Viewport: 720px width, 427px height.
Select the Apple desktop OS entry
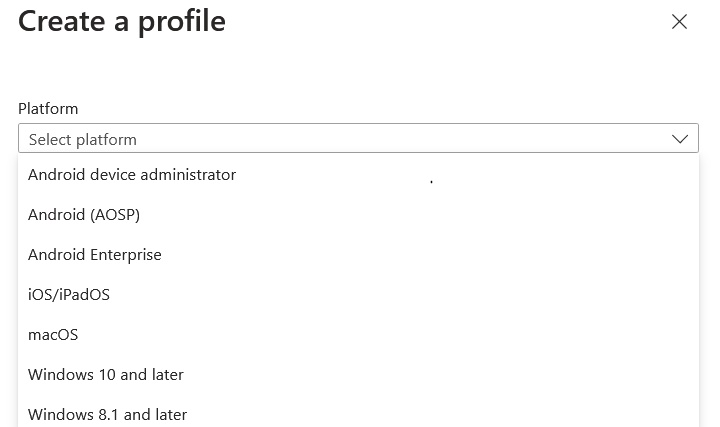pyautogui.click(x=53, y=335)
